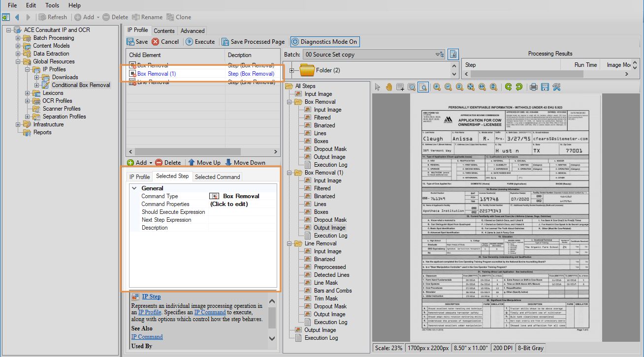Click the zoom in magnifier icon

(x=437, y=87)
